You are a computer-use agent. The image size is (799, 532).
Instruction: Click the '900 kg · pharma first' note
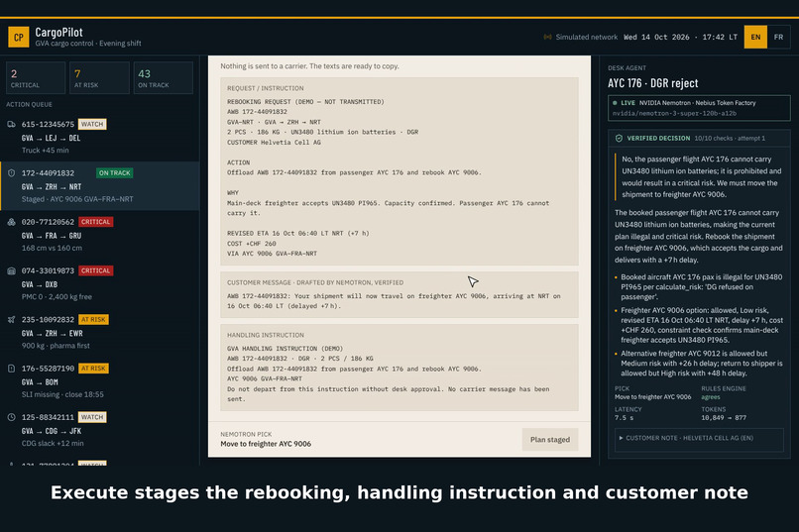pos(56,346)
